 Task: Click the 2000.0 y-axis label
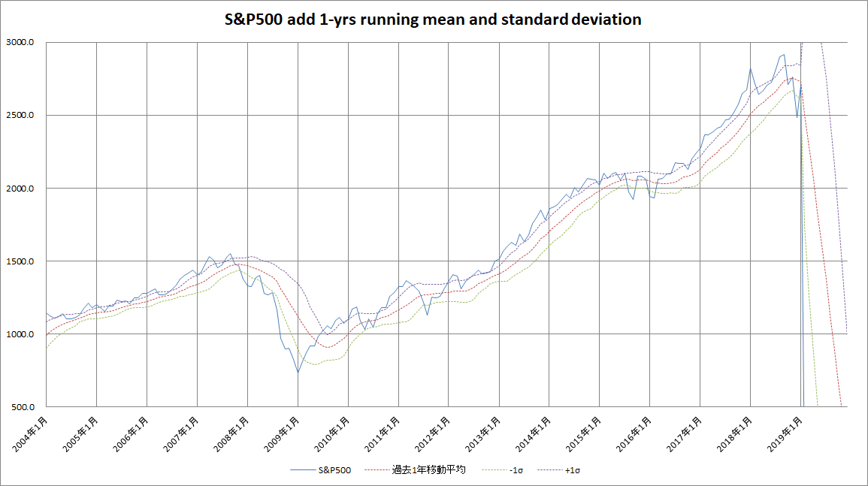click(20, 189)
